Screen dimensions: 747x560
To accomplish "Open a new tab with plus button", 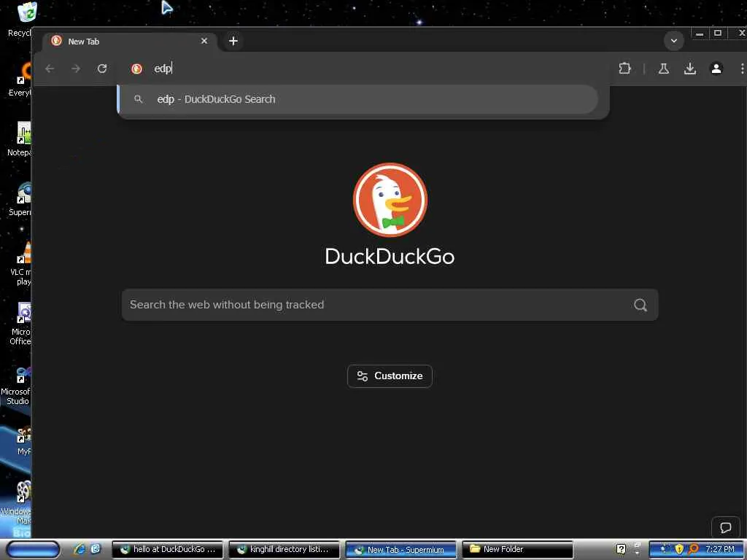I will [233, 41].
